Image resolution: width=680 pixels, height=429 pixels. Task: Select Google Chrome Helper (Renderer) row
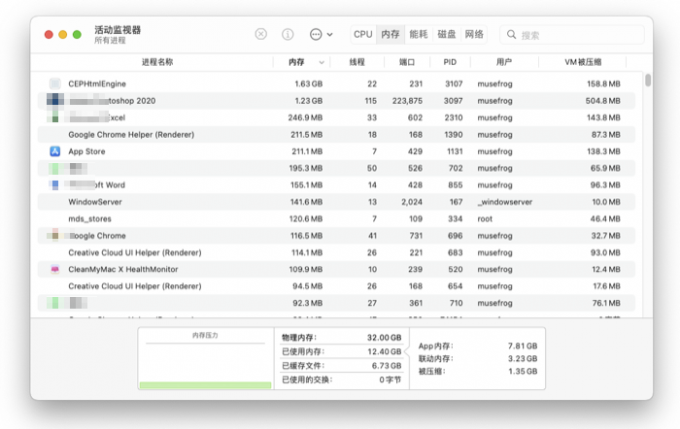(x=337, y=134)
